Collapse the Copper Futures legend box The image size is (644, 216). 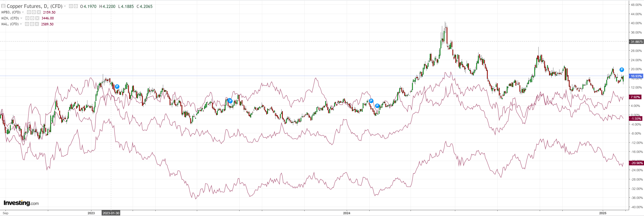[3, 6]
